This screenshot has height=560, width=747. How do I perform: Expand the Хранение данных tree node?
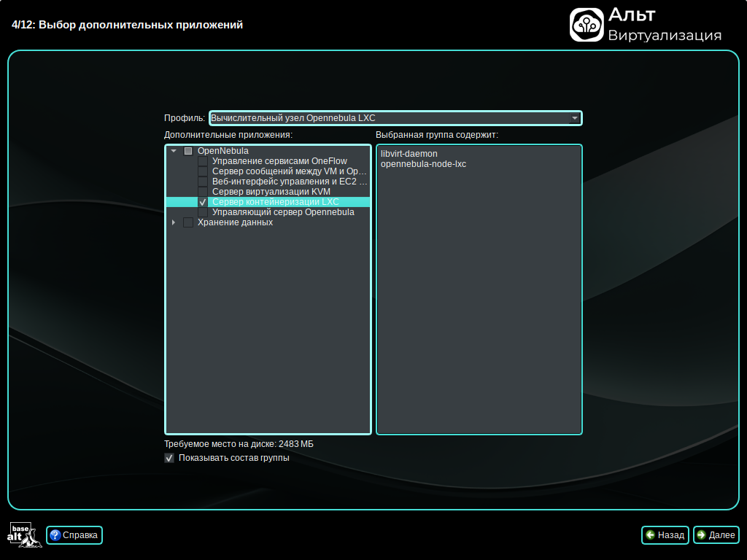click(174, 222)
